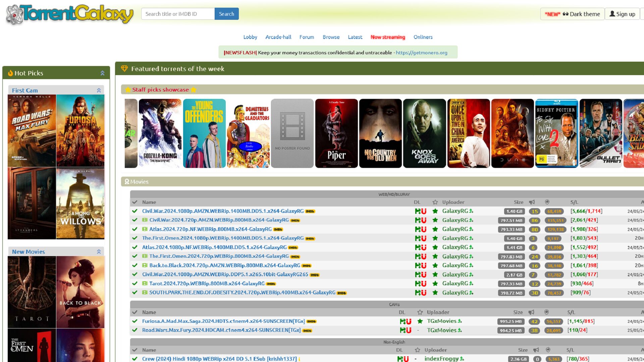
Task: Collapse the New Movies section
Action: click(99, 252)
